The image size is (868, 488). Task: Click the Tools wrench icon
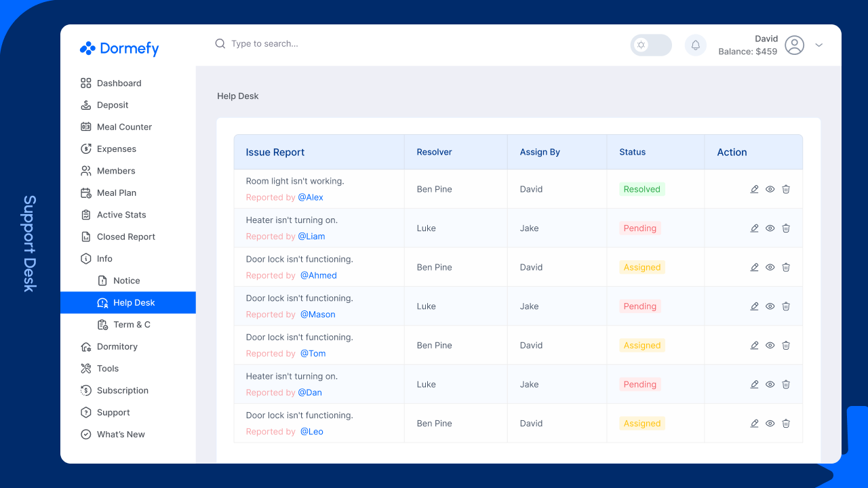coord(85,369)
